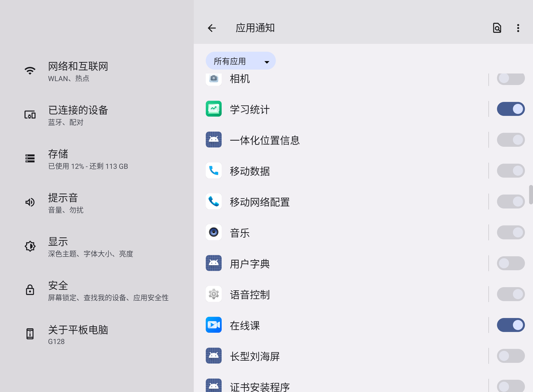Click the 证书安装程序 Android icon
533x392 pixels.
point(214,385)
